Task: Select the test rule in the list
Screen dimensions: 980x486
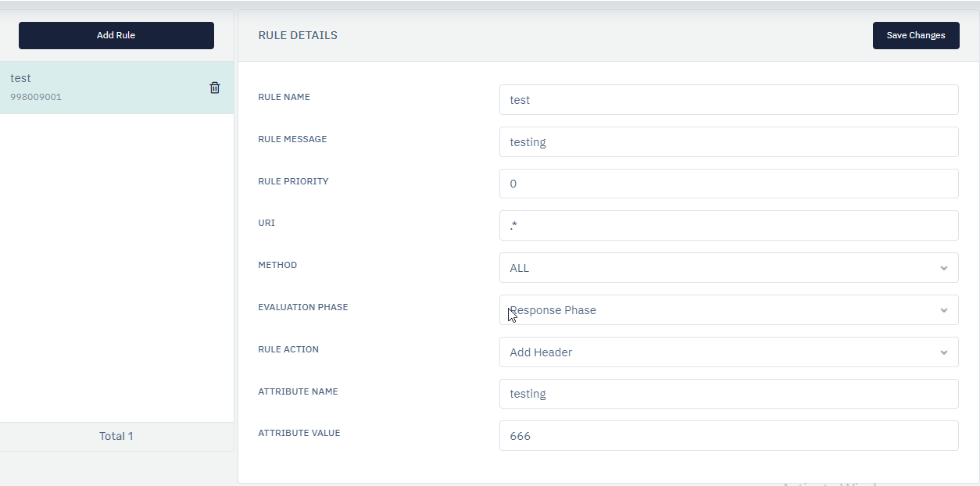Action: click(116, 88)
